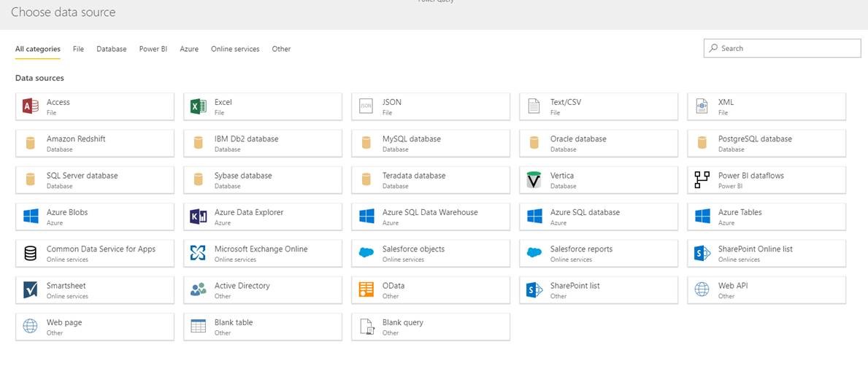Click the Azure SQL Data Warehouse icon
The width and height of the screenshot is (868, 366).
366,216
